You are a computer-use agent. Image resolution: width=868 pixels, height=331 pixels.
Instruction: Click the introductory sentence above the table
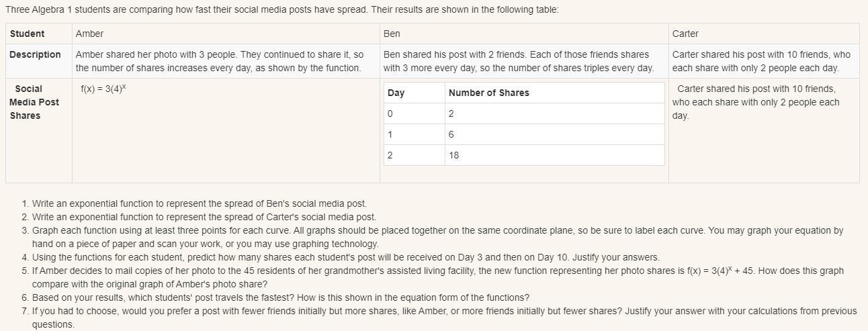click(281, 10)
